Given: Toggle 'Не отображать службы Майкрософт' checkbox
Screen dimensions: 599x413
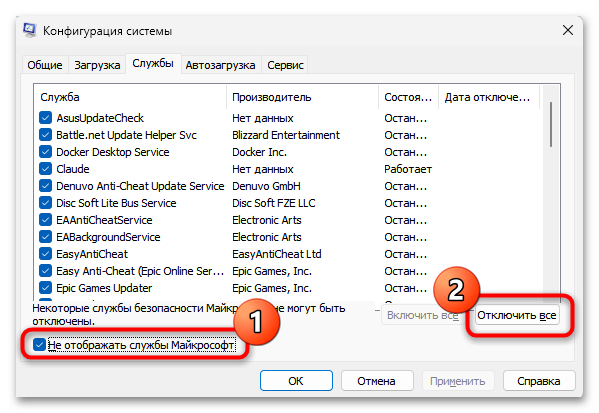Looking at the screenshot, I should click(39, 345).
